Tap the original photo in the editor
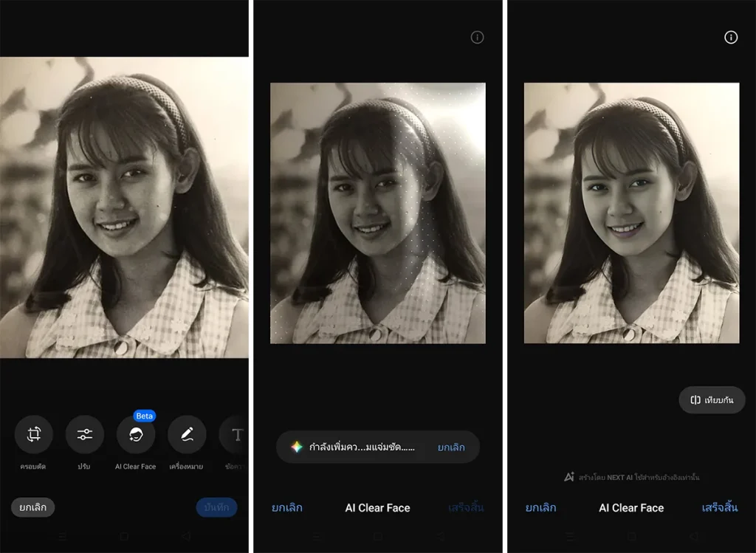Image resolution: width=756 pixels, height=553 pixels. coord(124,207)
